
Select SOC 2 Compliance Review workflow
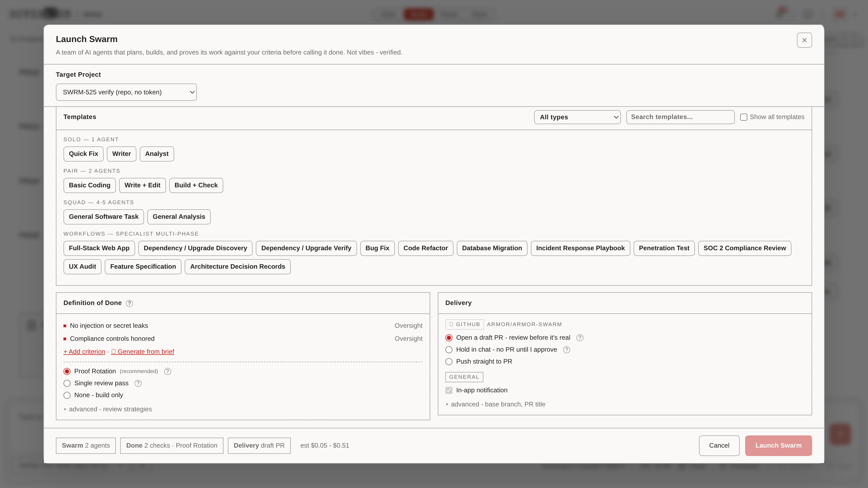pyautogui.click(x=744, y=248)
